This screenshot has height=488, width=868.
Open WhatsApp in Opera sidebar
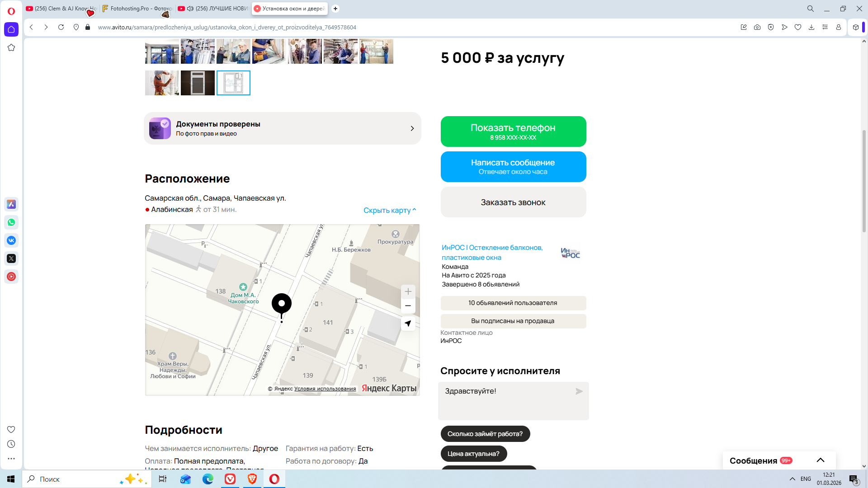click(x=11, y=222)
